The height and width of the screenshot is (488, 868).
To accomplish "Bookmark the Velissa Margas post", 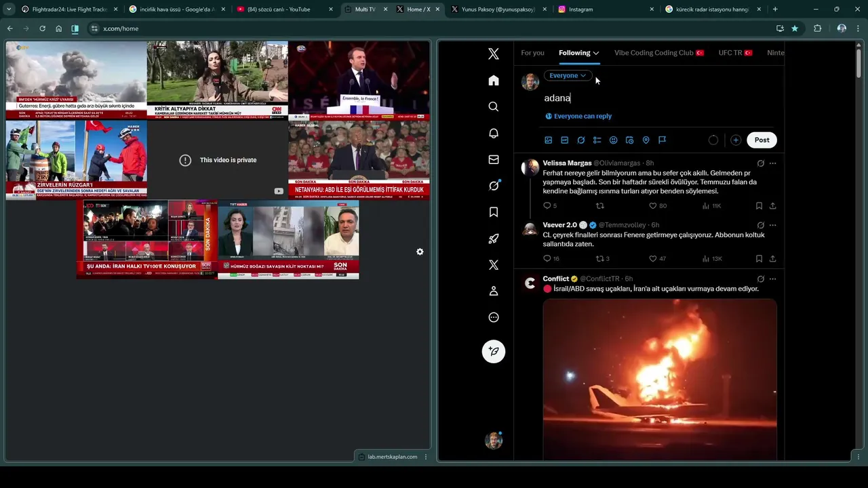I will coord(759,206).
